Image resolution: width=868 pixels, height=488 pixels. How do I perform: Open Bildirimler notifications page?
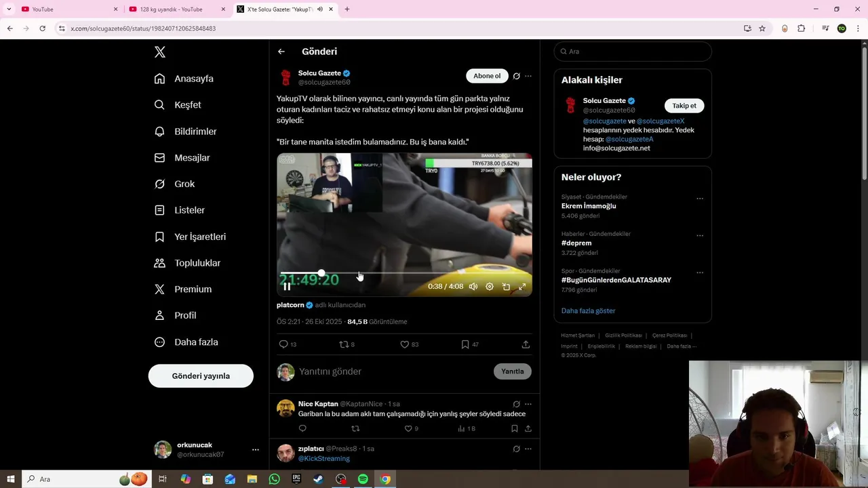[x=185, y=131]
